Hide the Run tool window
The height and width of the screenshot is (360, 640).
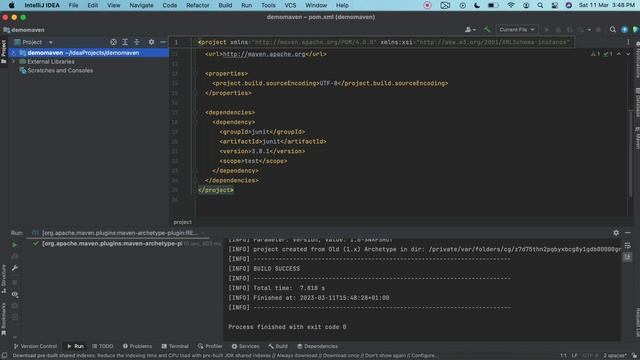click(628, 233)
